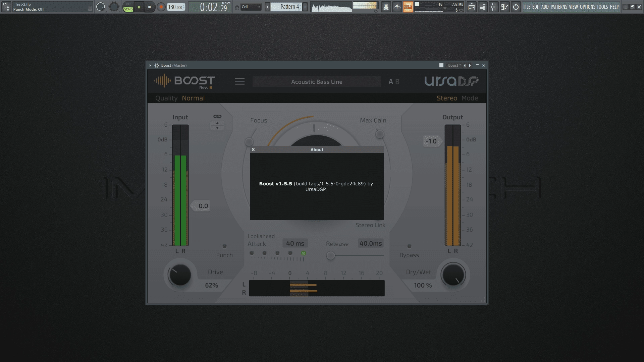Switch to SONG mode
Viewport: 644px width, 362px height.
[x=128, y=9]
